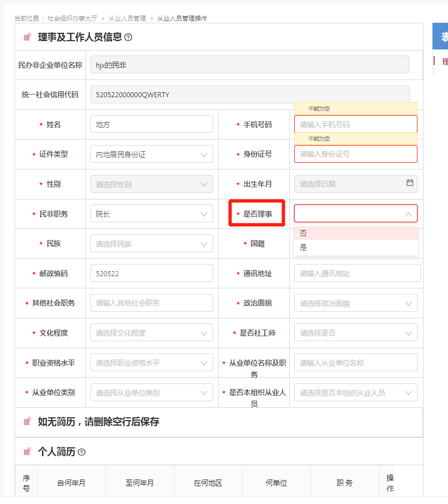The height and width of the screenshot is (504, 448).
Task: Choose option in 是否社工师 dropdown
Action: 355,333
